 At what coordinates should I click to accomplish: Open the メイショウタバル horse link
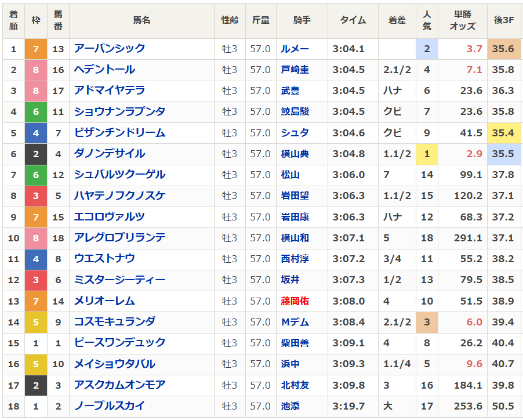[114, 364]
